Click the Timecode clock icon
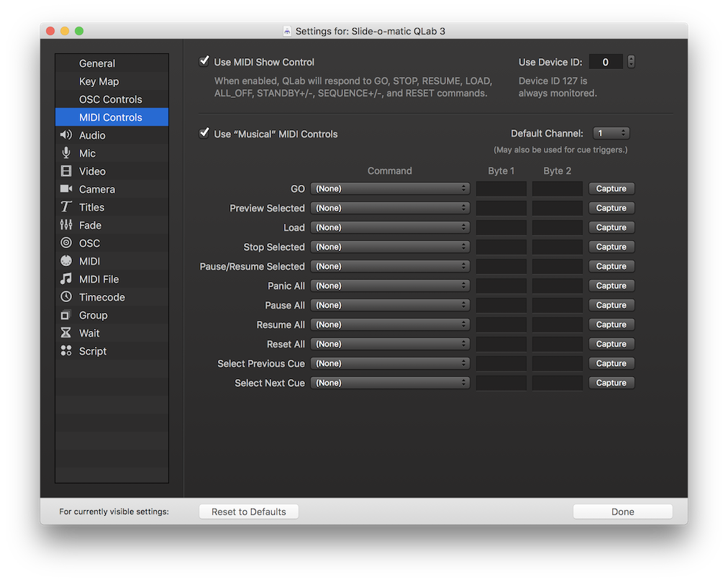Viewport: 728px width, 582px height. [66, 297]
